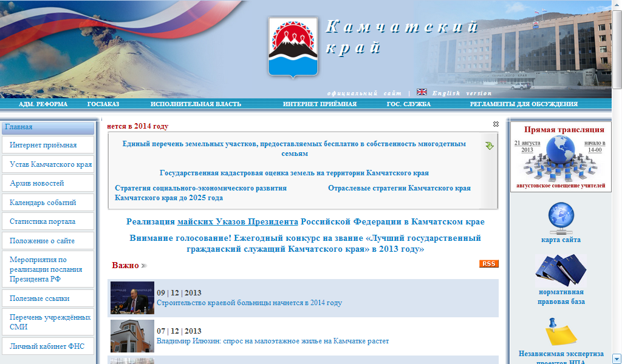Open Интернет приёмная in the left sidebar

[48, 145]
